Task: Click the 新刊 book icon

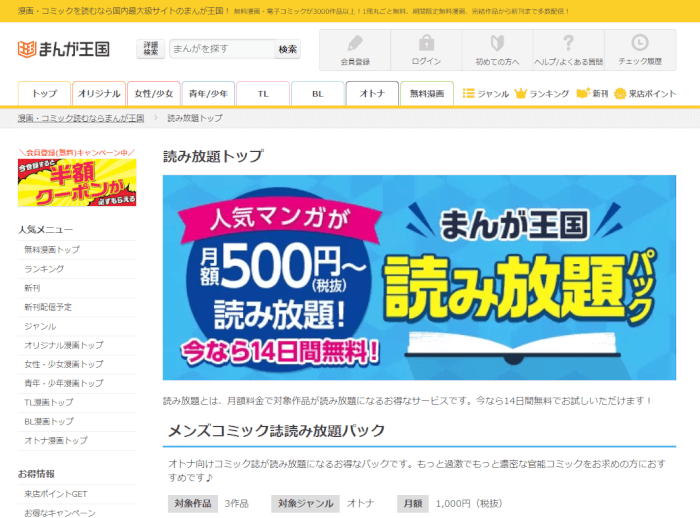Action: click(583, 93)
